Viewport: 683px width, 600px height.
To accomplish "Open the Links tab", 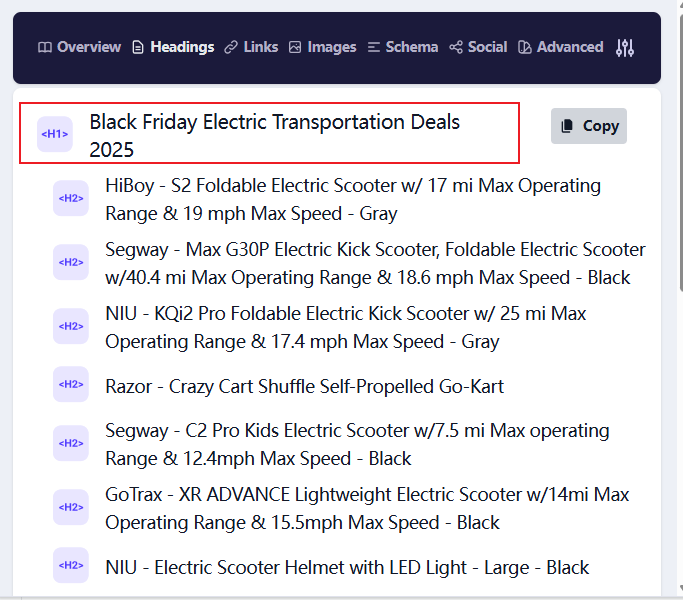I will point(251,47).
